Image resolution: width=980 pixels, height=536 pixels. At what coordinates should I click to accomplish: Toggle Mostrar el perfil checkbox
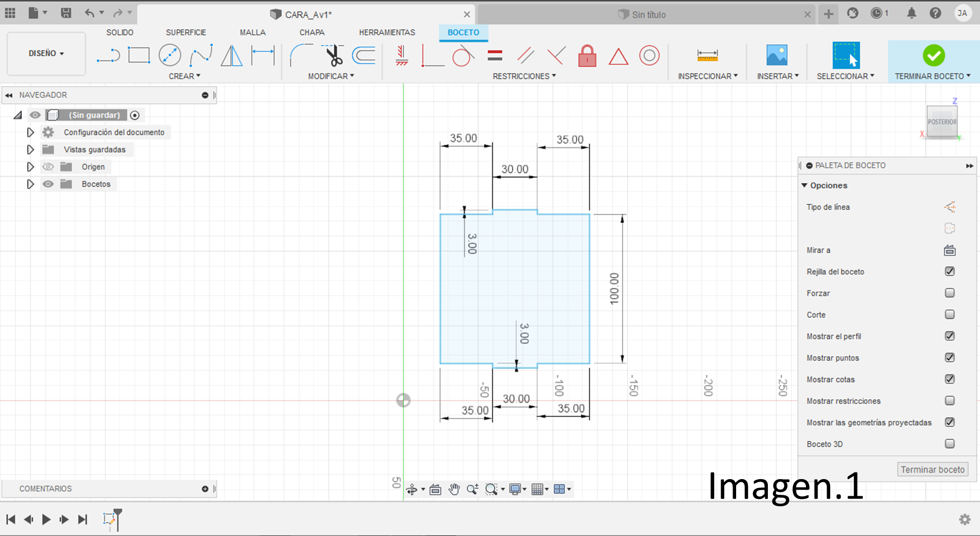949,336
